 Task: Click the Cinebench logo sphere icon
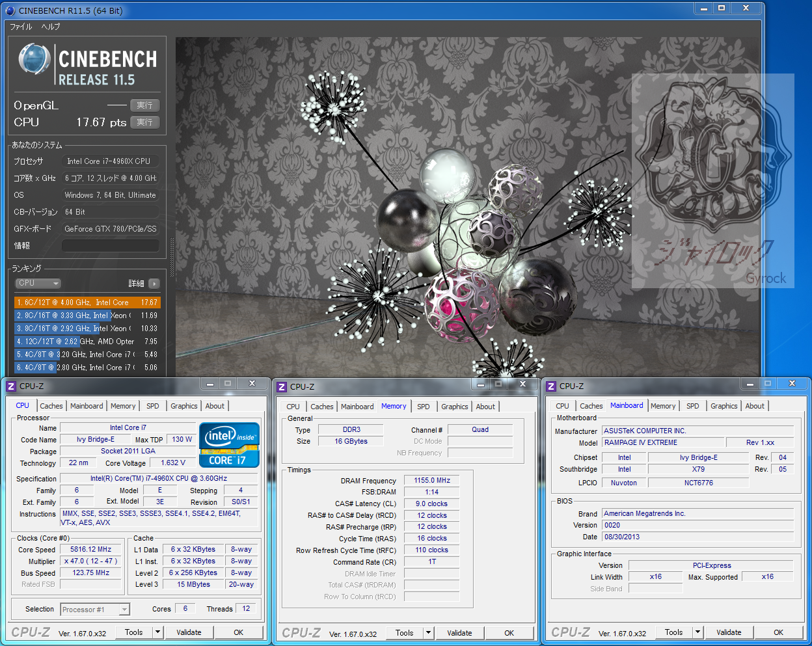pyautogui.click(x=34, y=59)
